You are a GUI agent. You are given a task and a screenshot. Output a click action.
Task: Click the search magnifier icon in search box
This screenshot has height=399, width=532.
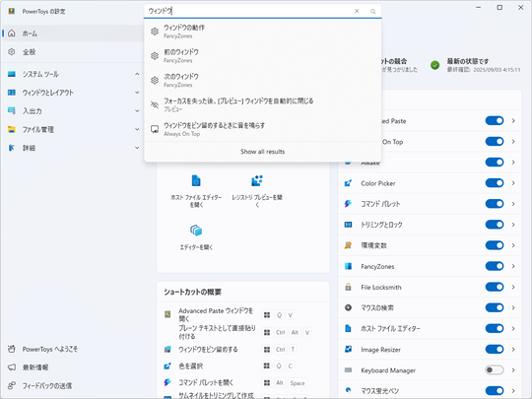(372, 12)
